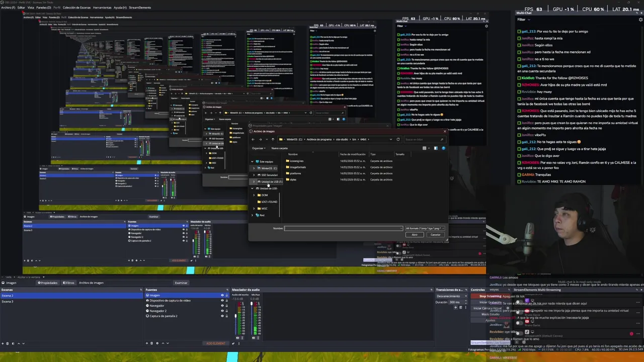
Task: Collapse the Este equipo tree node
Action: (252, 162)
